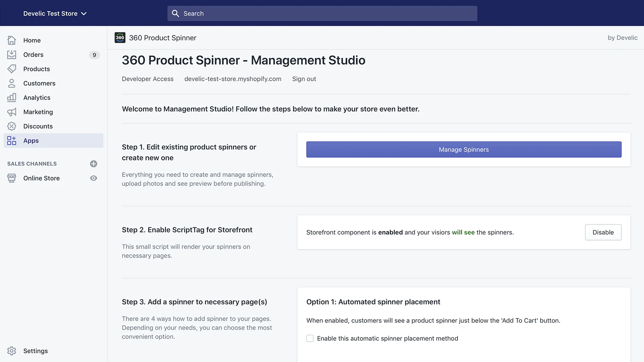Select Apps menu item
Viewport: 644px width, 362px height.
pyautogui.click(x=54, y=140)
